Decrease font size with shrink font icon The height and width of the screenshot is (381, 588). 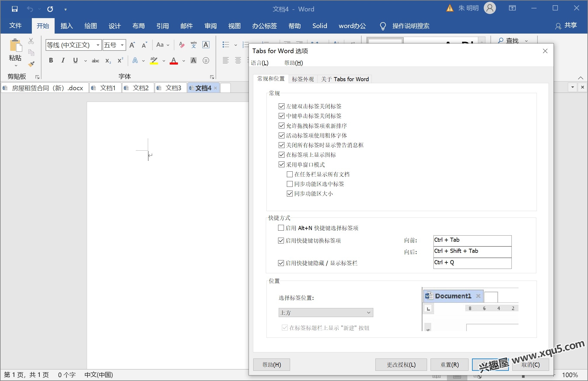pyautogui.click(x=144, y=45)
